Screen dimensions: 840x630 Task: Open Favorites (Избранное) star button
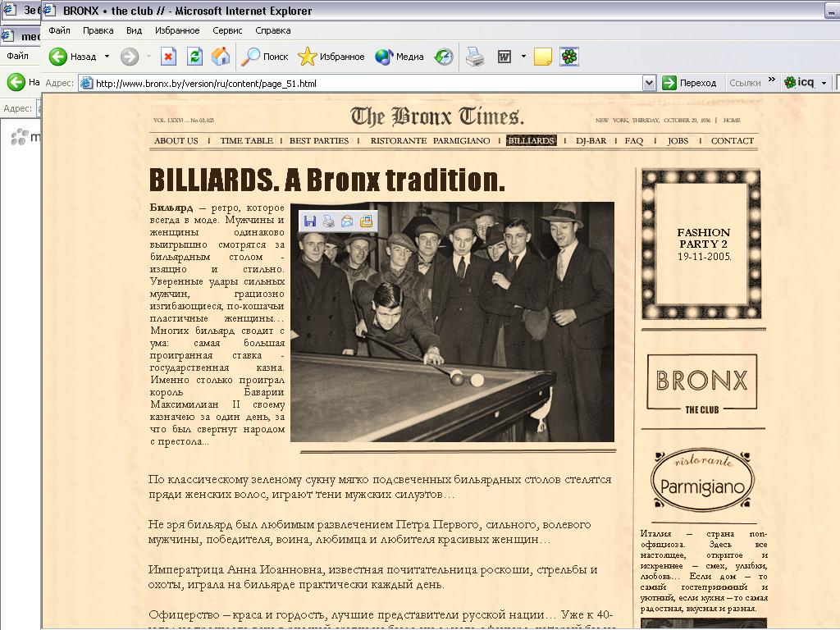point(331,57)
